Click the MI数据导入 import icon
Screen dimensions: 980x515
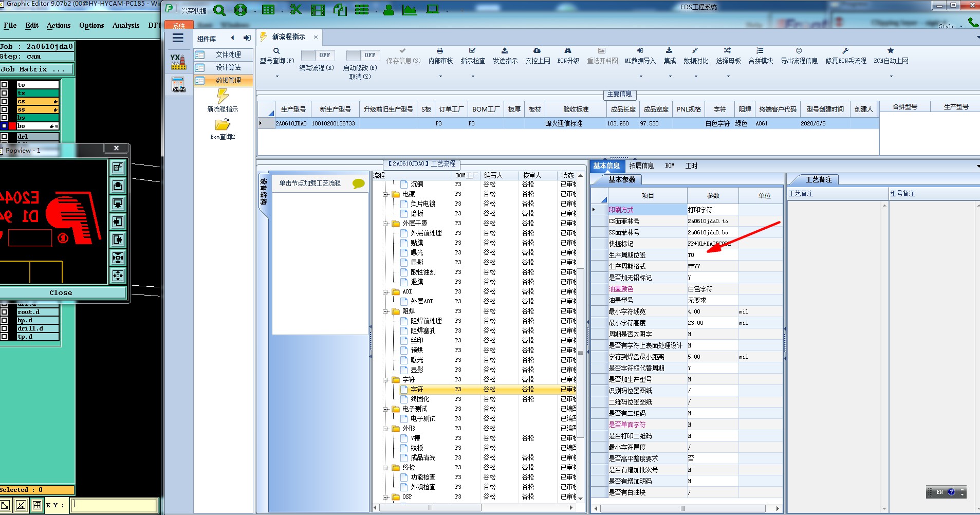pyautogui.click(x=640, y=51)
